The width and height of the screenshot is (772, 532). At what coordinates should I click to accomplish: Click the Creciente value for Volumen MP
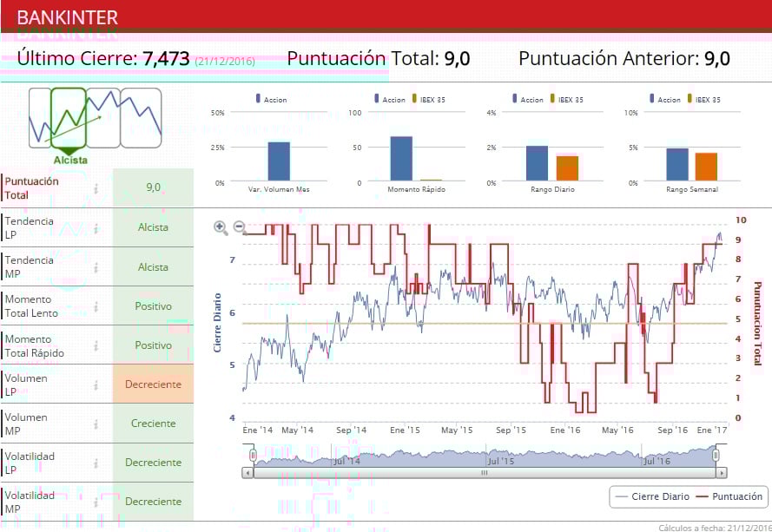click(x=153, y=424)
